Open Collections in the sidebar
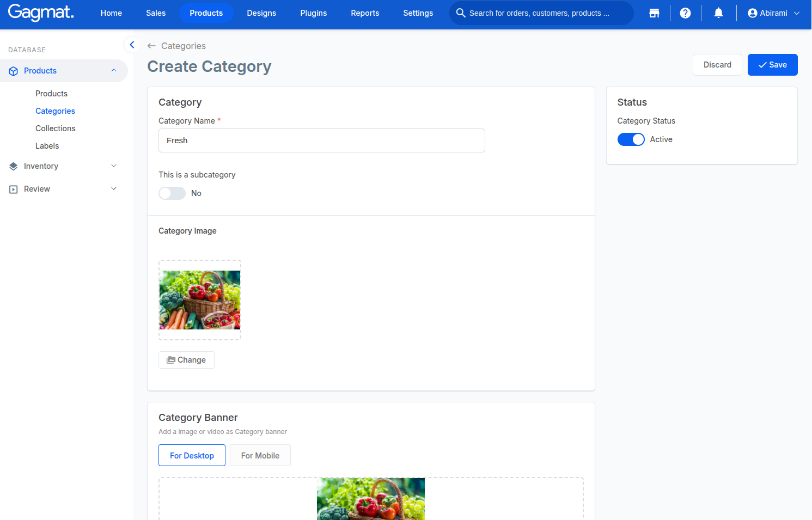Viewport: 812px width, 520px height. (56, 129)
